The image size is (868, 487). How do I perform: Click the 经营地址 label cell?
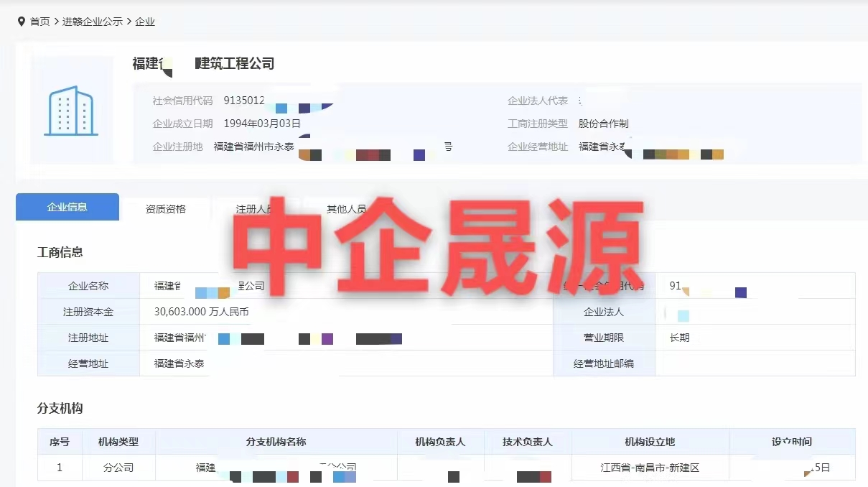point(88,363)
